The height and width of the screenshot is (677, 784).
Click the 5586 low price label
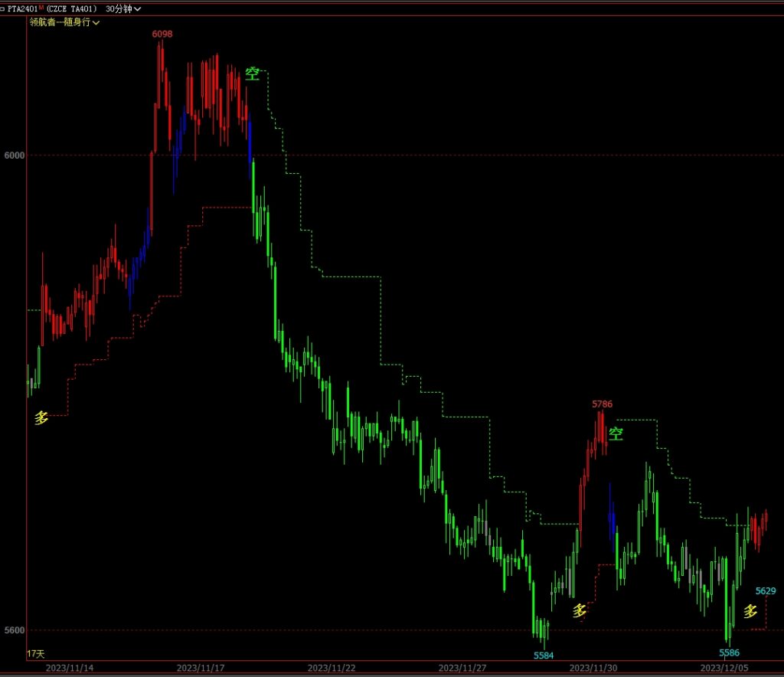730,652
